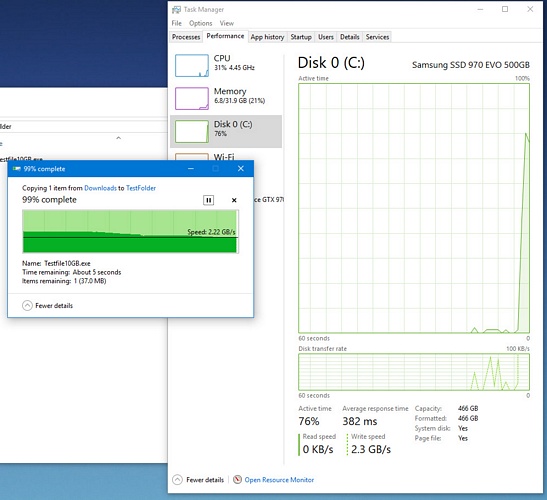Click the Read speed 0 KB/s value

(x=318, y=449)
